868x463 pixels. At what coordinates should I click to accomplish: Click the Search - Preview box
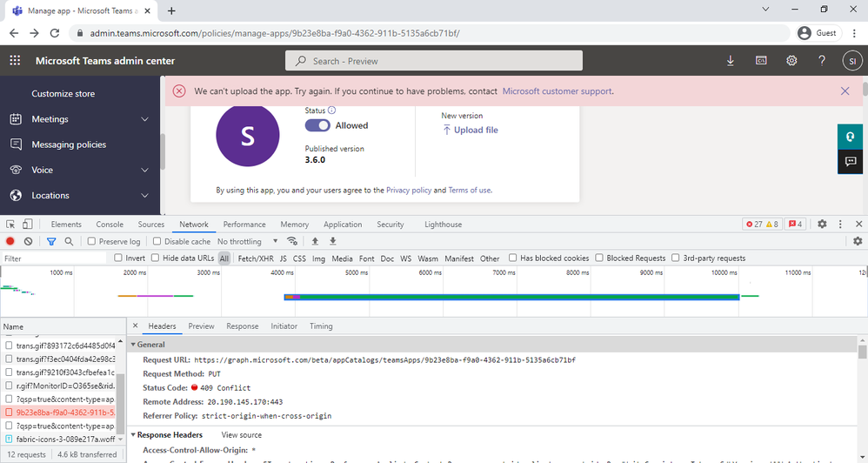(x=433, y=61)
